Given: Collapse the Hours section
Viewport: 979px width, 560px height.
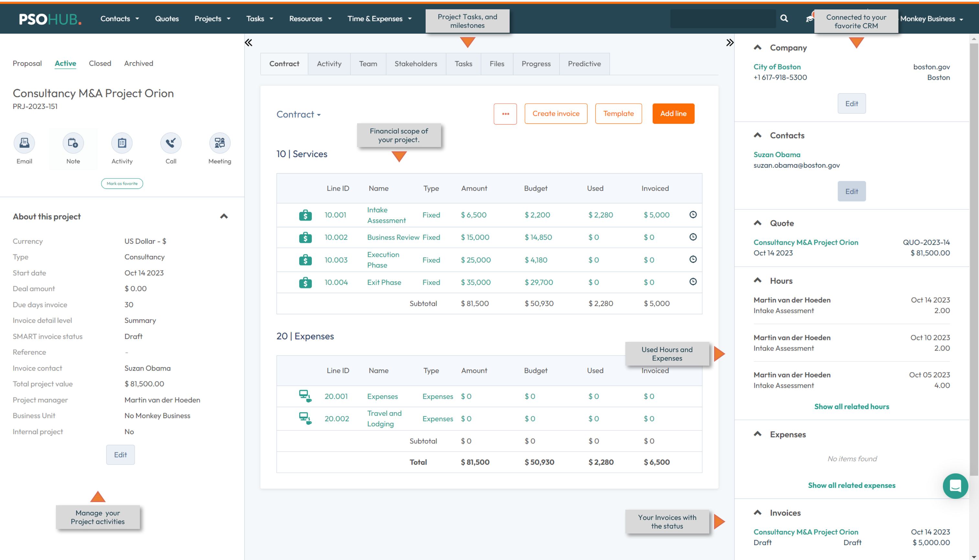Looking at the screenshot, I should [757, 280].
